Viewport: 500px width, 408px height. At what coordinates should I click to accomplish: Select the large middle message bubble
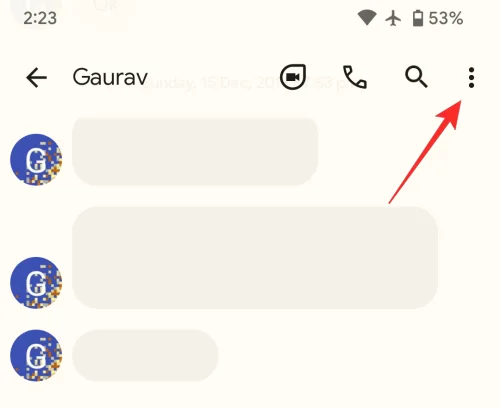(x=255, y=258)
